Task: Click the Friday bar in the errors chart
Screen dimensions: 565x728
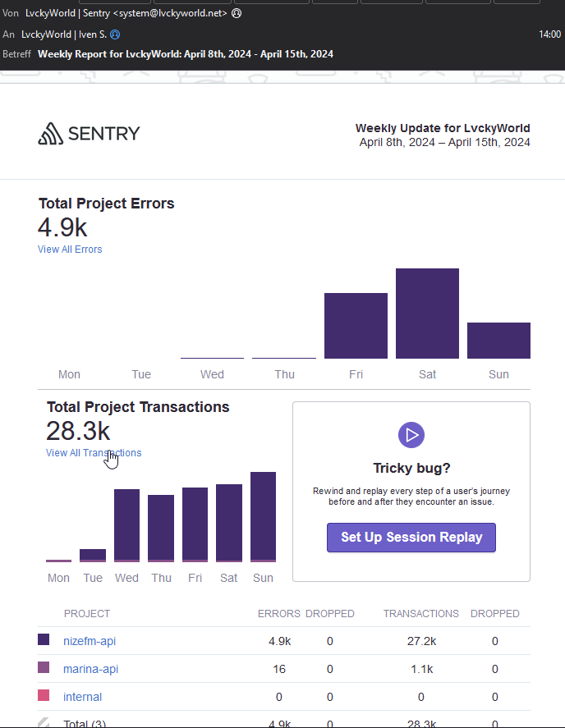Action: 356,326
